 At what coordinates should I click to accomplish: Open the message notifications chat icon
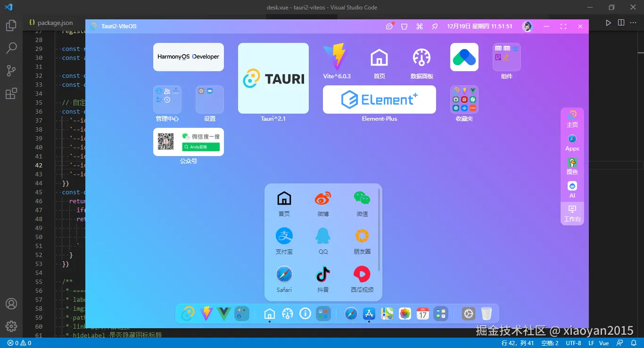pyautogui.click(x=389, y=26)
